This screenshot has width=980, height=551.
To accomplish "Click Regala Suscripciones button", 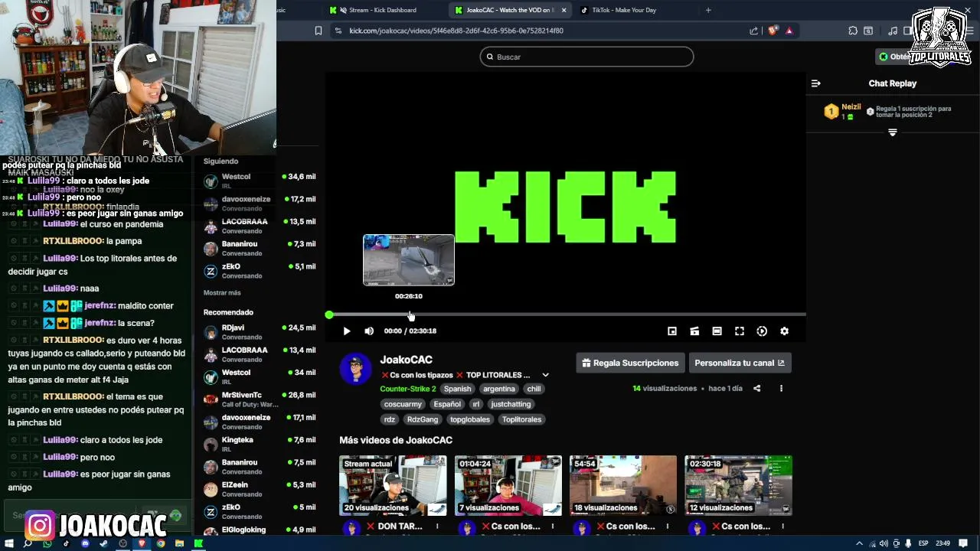I will pyautogui.click(x=630, y=363).
